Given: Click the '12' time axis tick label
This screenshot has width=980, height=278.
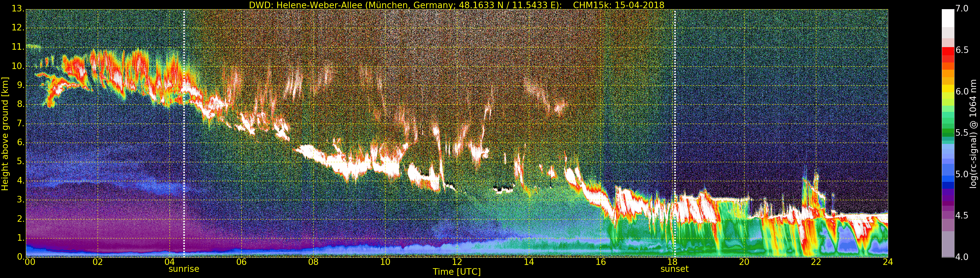Looking at the screenshot, I should pos(457,262).
